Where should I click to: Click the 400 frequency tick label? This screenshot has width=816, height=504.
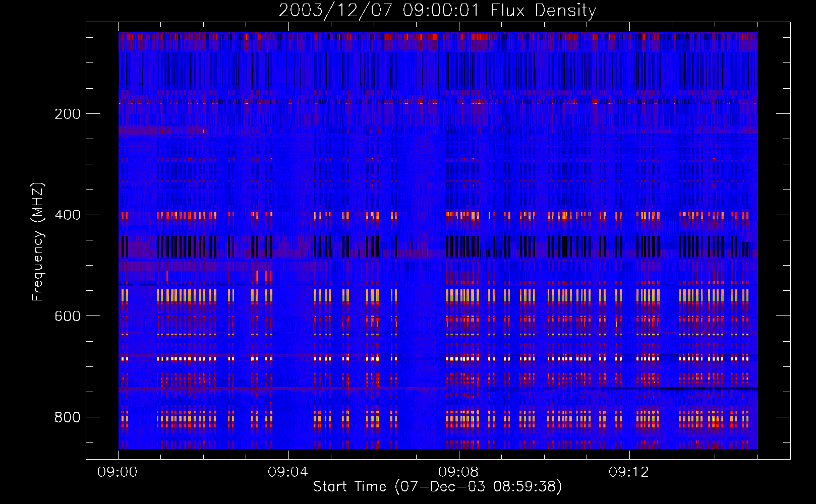click(68, 215)
